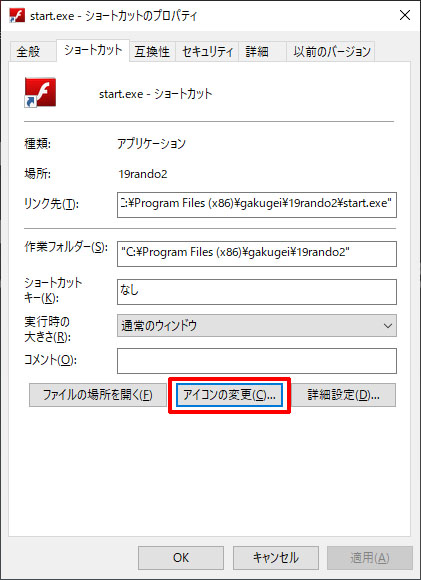Click the キャンセル button
This screenshot has width=421, height=580.
point(276,557)
